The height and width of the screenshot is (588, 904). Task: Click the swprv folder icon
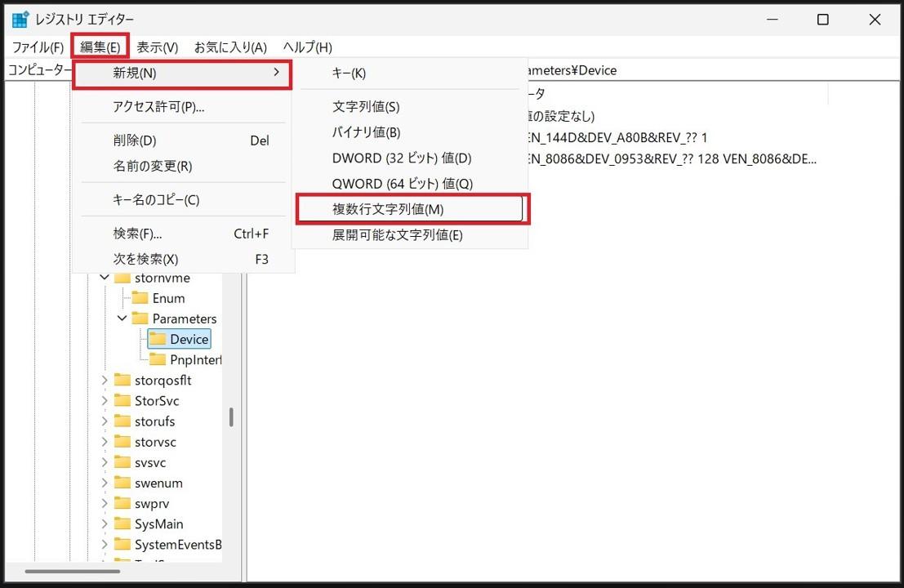122,503
